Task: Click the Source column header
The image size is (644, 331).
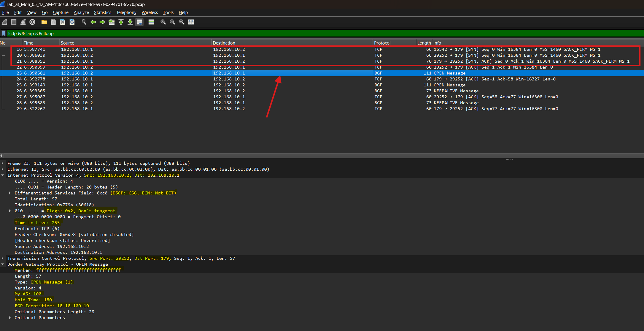Action: [x=67, y=43]
